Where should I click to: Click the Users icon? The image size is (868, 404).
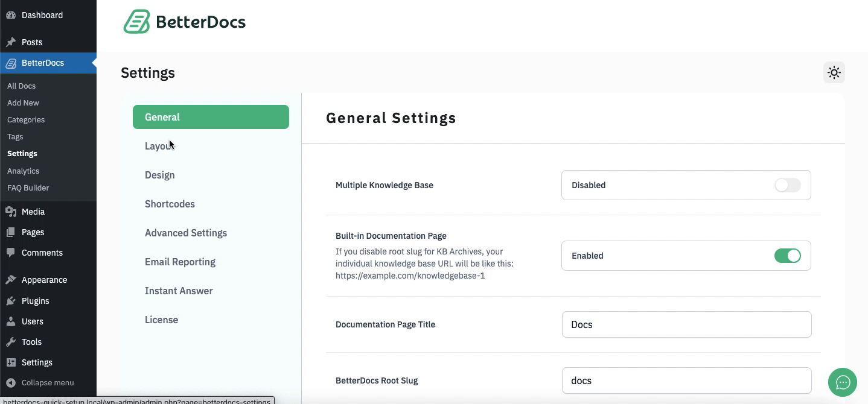tap(12, 321)
